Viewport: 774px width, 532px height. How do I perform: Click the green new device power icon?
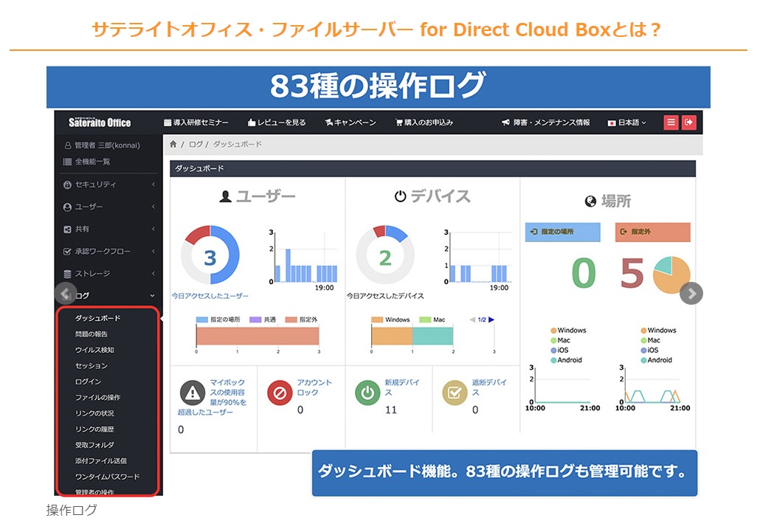click(x=367, y=393)
